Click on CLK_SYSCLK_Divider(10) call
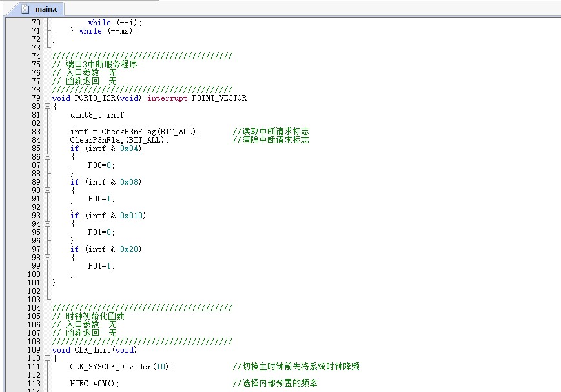Viewport: 561px width, 392px height. 119,367
